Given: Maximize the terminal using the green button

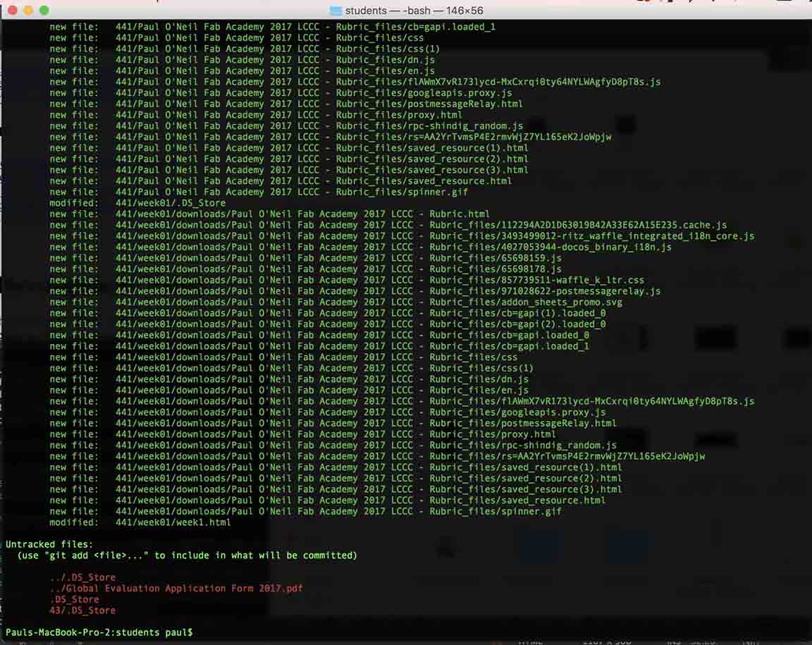Looking at the screenshot, I should (44, 11).
